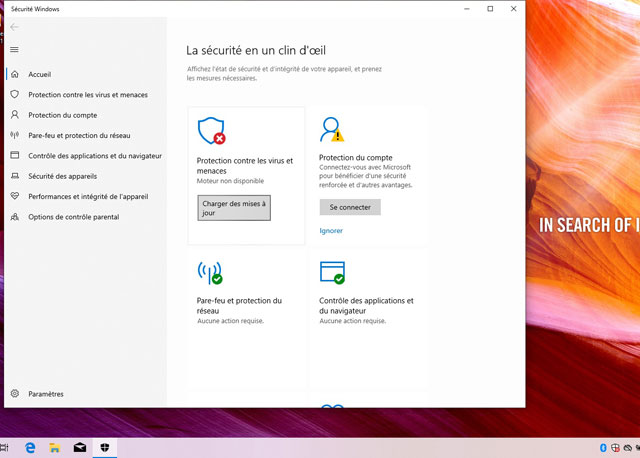Click the device security laptop icon

(15, 176)
